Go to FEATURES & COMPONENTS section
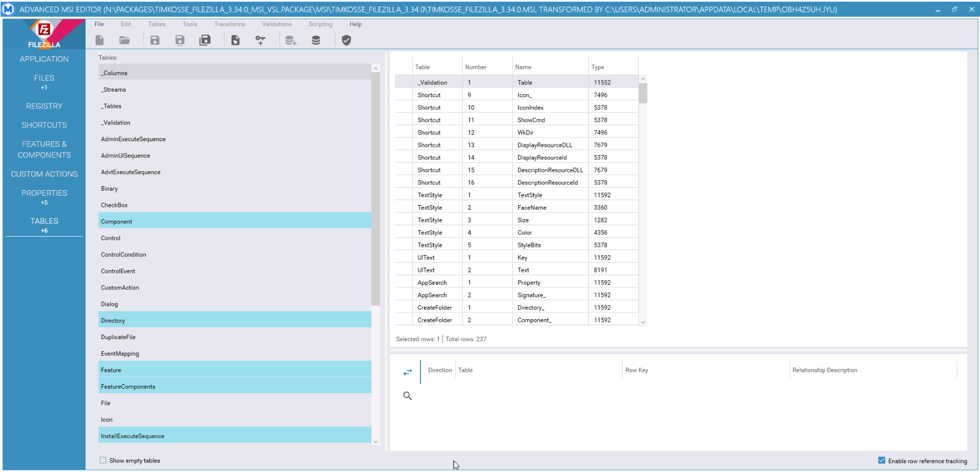The width and height of the screenshot is (980, 472). pos(44,150)
